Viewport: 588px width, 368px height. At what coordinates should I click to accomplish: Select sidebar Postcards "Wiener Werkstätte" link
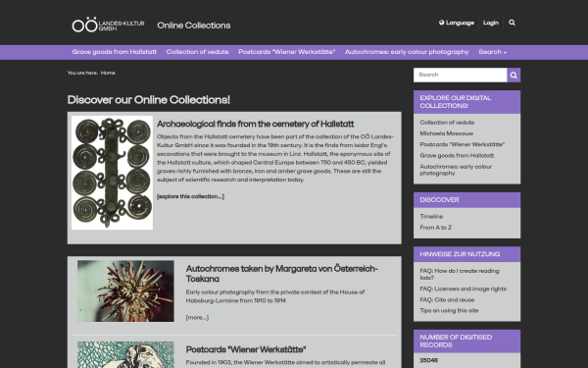pos(462,144)
